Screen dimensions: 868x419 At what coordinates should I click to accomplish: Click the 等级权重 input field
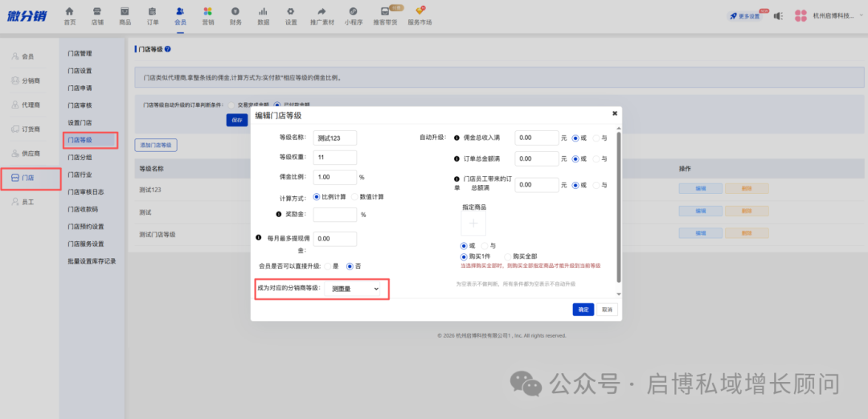(x=335, y=158)
